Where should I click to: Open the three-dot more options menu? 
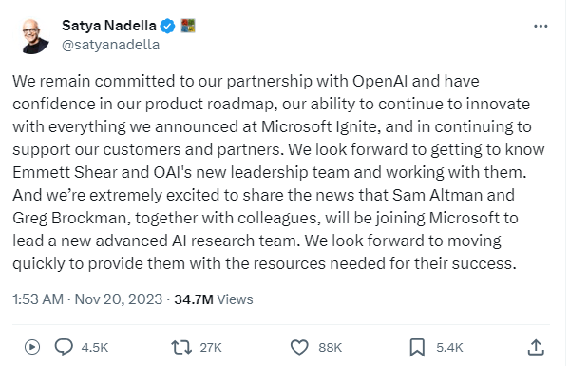coord(541,26)
